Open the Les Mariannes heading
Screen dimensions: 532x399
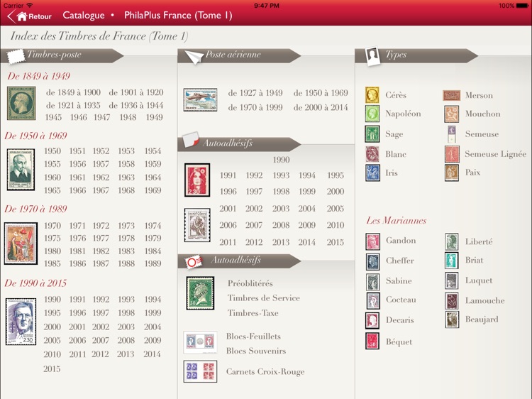(x=397, y=221)
